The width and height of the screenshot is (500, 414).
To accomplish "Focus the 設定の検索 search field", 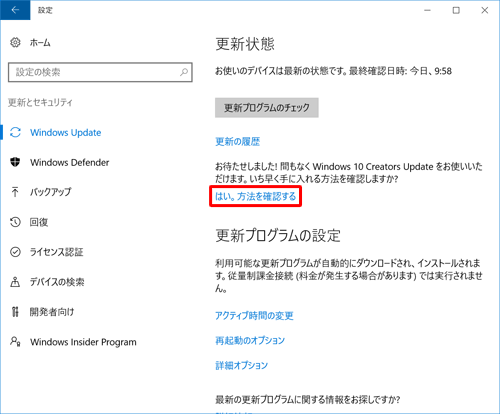I will click(100, 72).
